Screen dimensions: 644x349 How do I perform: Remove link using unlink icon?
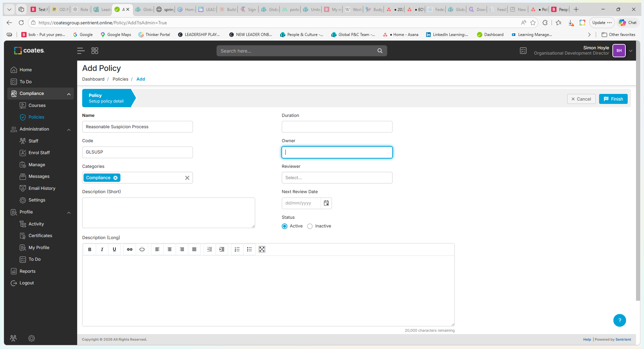142,249
